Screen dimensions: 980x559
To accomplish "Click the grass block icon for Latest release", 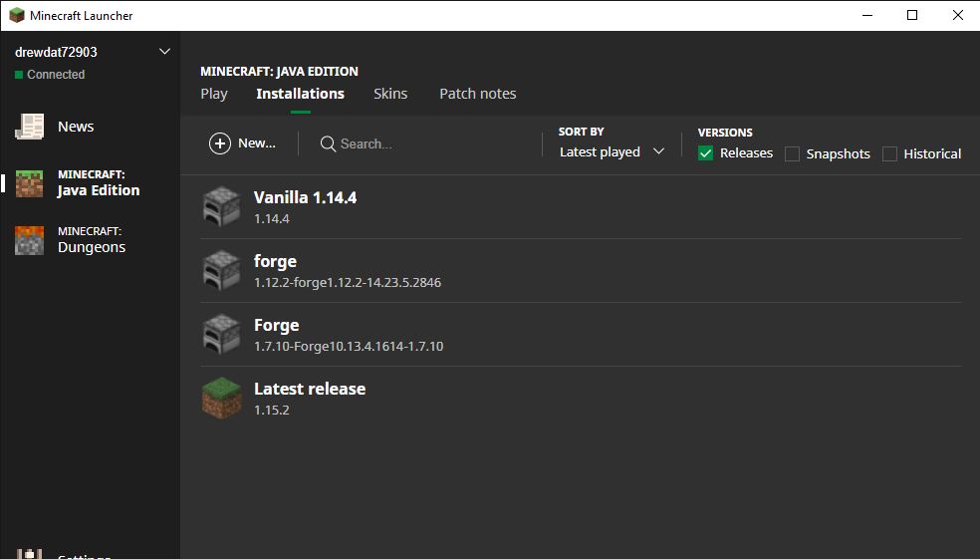I will point(221,399).
